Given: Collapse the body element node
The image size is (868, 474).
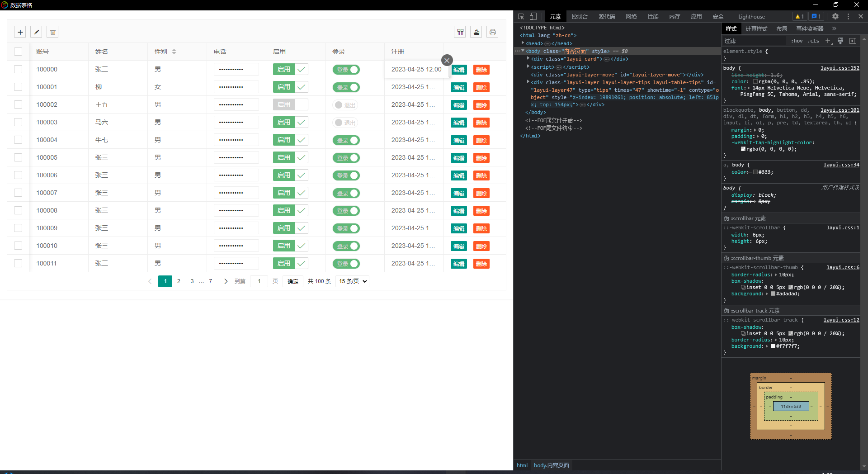Looking at the screenshot, I should tap(523, 51).
